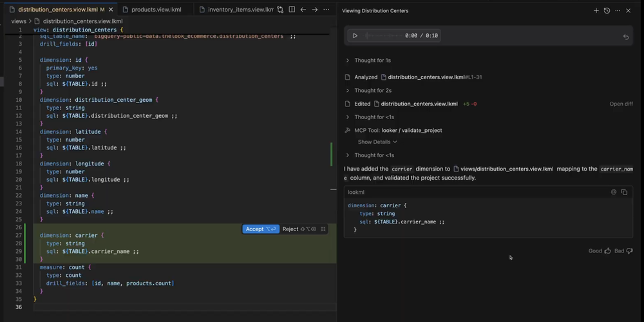
Task: Rate response Bad with thumbs down
Action: point(630,251)
